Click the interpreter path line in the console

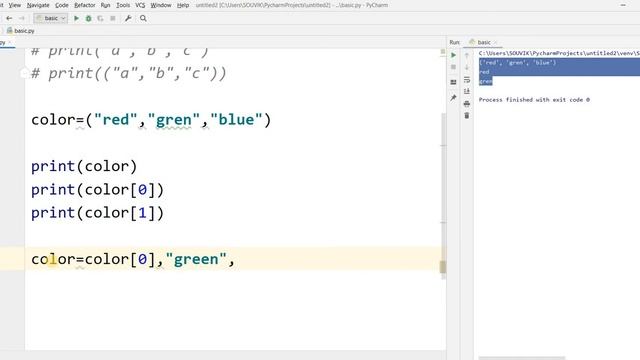tap(559, 53)
